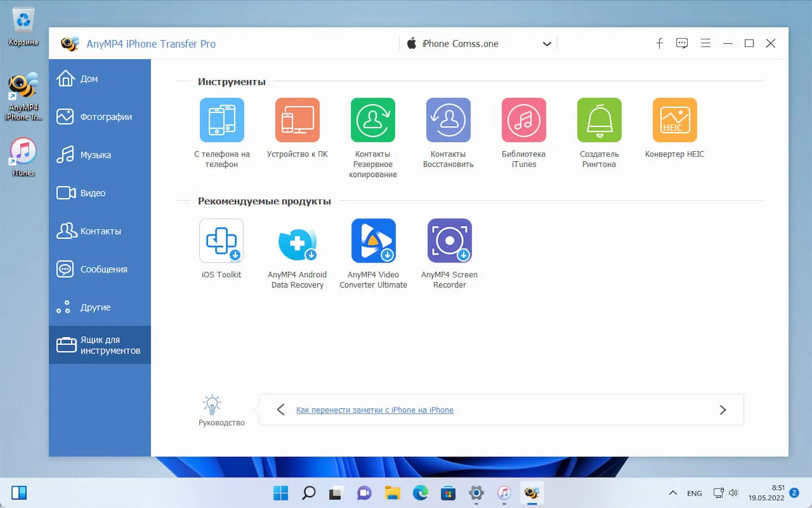Image resolution: width=812 pixels, height=508 pixels.
Task: Open the 'Библиотека iTunes' tool
Action: [523, 120]
